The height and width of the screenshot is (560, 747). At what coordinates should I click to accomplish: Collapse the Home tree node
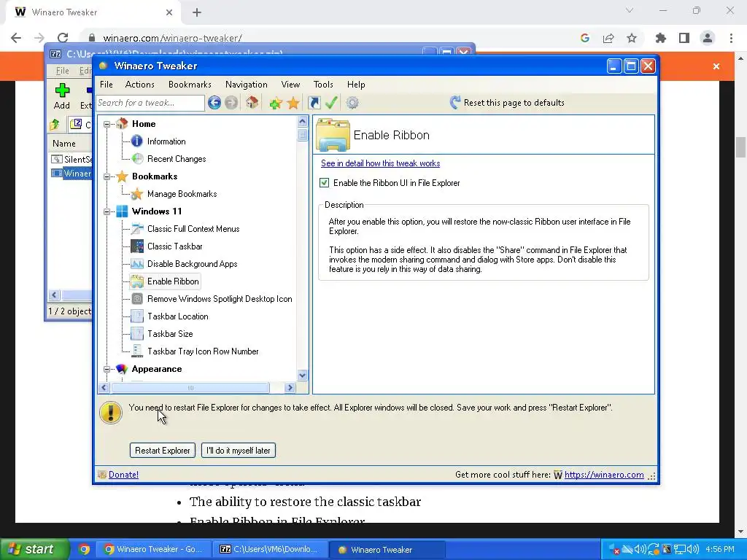pos(107,124)
